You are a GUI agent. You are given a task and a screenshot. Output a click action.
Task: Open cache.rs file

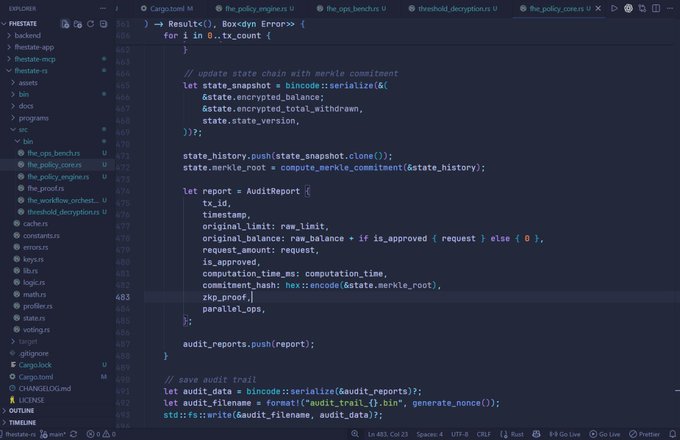(35, 224)
